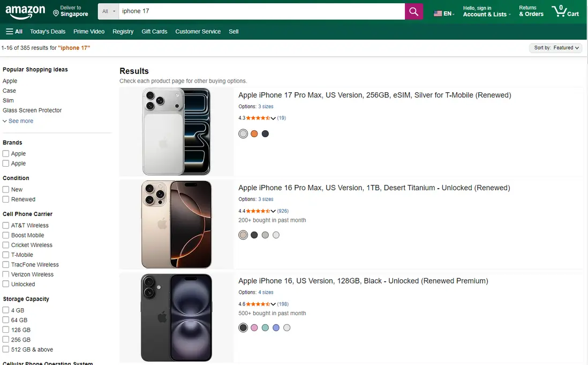This screenshot has width=588, height=365.
Task: Click the US flag language icon
Action: click(x=438, y=13)
